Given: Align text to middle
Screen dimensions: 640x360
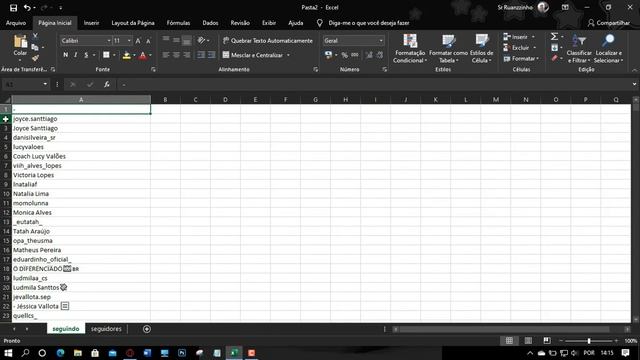Looking at the screenshot, I should click(176, 40).
